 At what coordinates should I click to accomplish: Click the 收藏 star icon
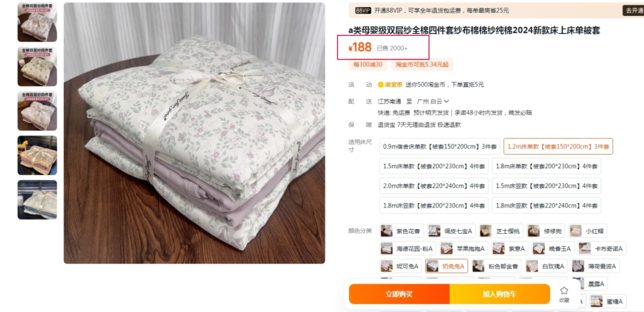point(564,291)
